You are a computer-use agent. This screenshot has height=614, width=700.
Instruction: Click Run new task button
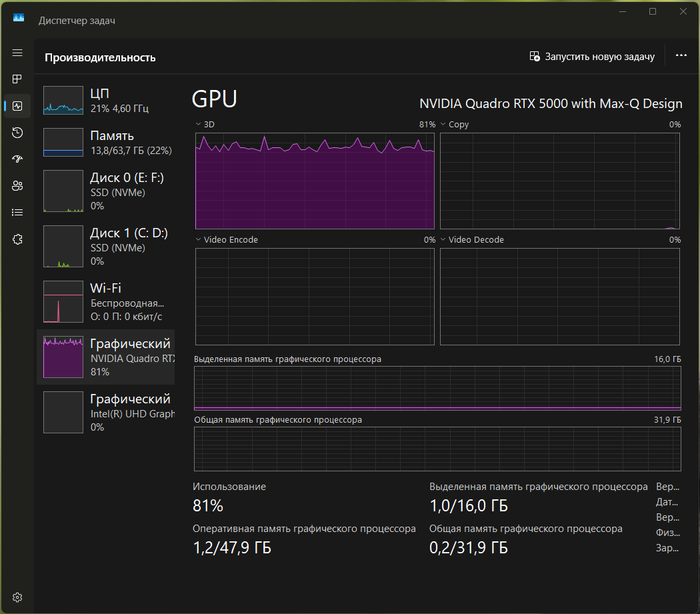point(592,57)
